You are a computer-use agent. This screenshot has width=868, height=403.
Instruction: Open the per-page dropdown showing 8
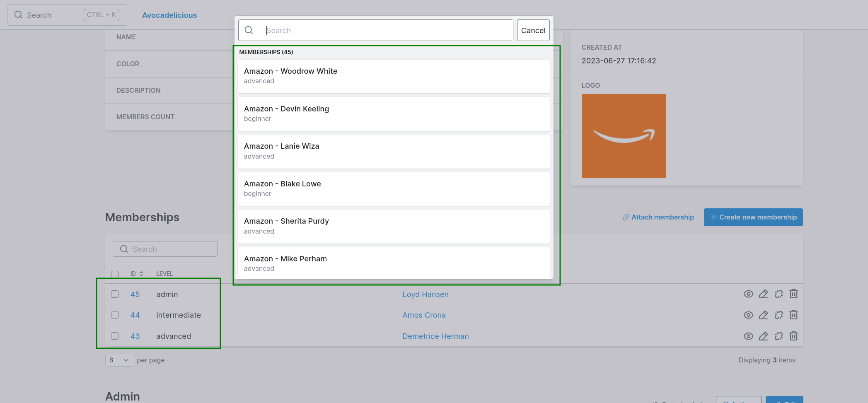[119, 360]
